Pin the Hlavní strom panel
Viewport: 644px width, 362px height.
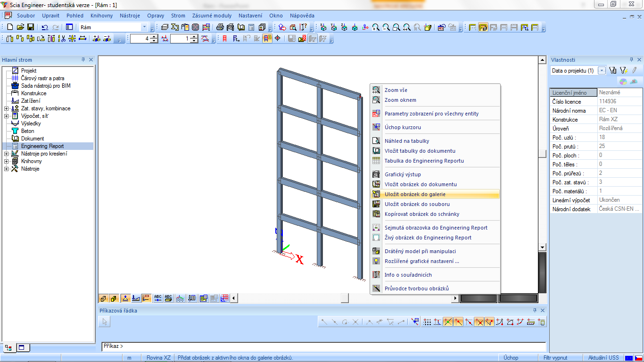tap(83, 60)
